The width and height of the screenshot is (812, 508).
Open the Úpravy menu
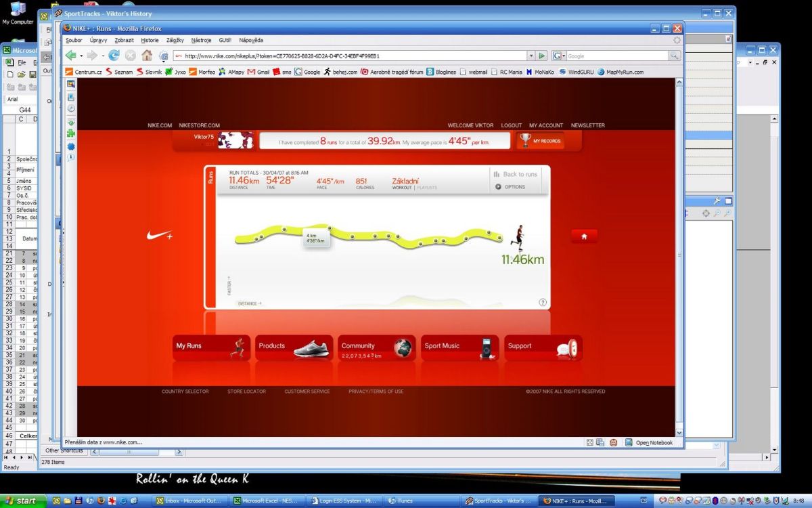pyautogui.click(x=98, y=40)
